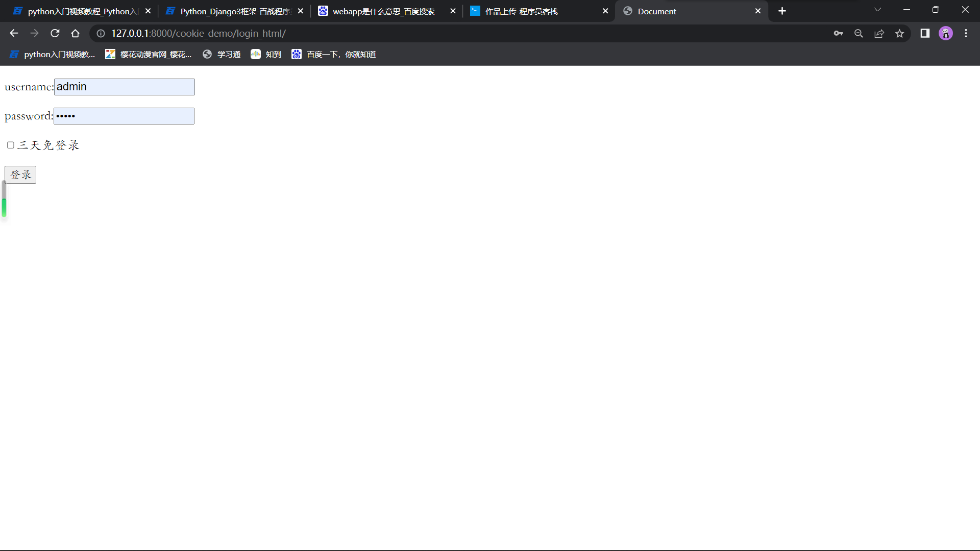Focus the username input field
The height and width of the screenshot is (551, 980).
point(125,87)
